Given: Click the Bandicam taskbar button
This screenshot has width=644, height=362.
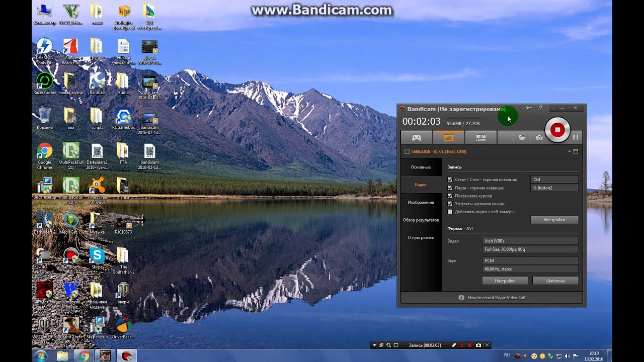Looking at the screenshot, I should coord(127,356).
